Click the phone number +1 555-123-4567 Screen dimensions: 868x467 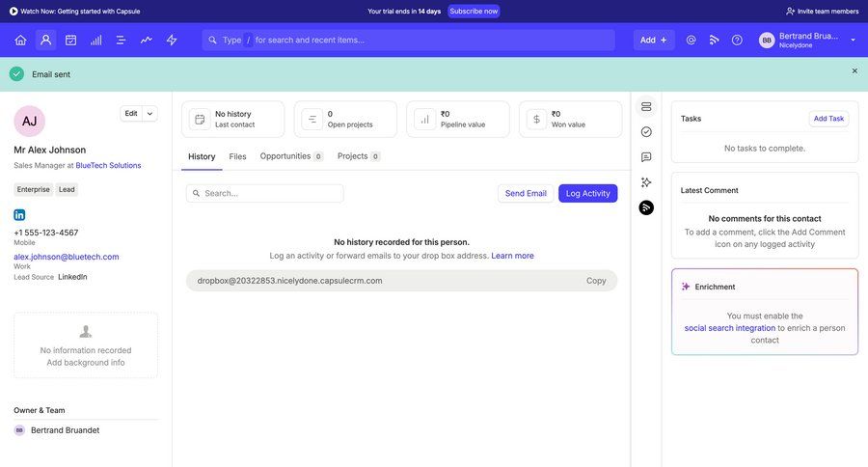pyautogui.click(x=46, y=233)
